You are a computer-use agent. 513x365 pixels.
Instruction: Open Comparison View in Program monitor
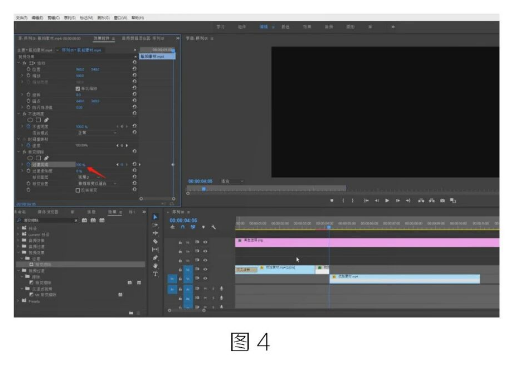pos(453,201)
